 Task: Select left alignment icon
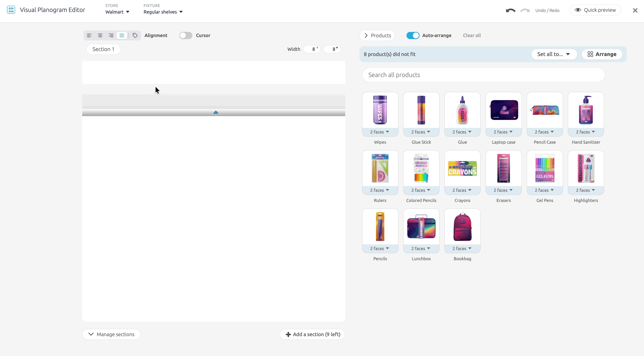[x=89, y=35]
